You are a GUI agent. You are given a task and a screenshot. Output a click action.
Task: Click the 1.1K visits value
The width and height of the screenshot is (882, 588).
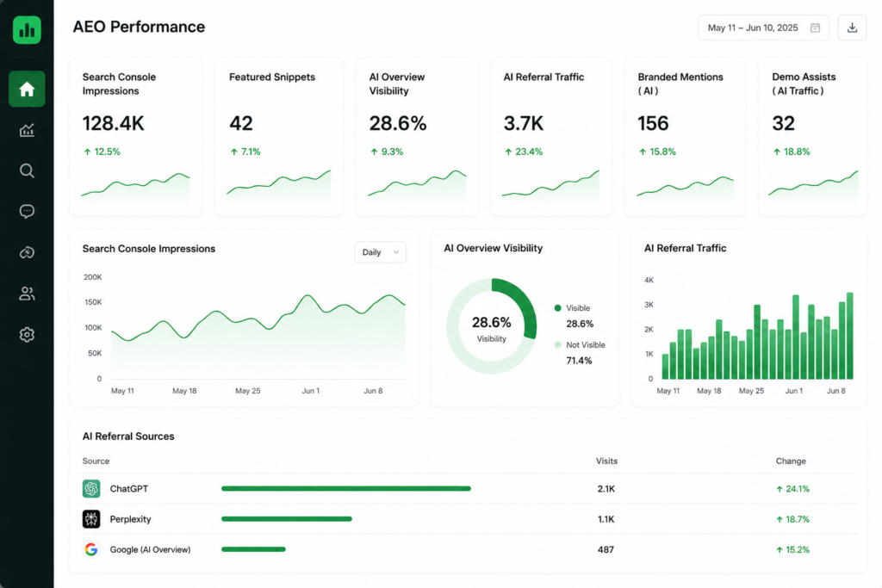[x=606, y=519]
